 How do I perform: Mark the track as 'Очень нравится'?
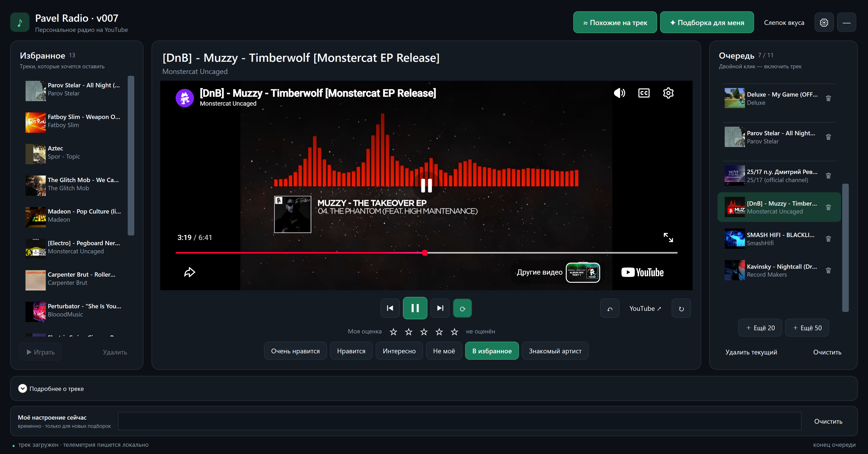pos(295,351)
